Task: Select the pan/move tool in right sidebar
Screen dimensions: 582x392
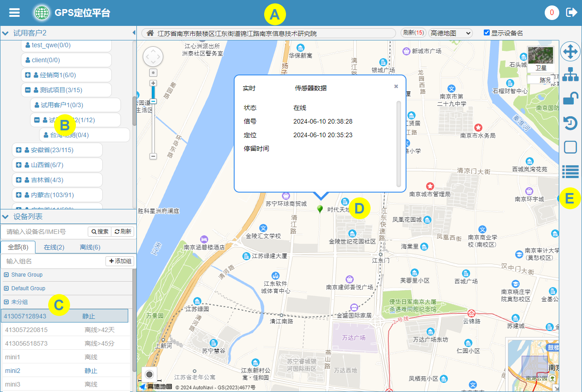Action: coord(570,52)
